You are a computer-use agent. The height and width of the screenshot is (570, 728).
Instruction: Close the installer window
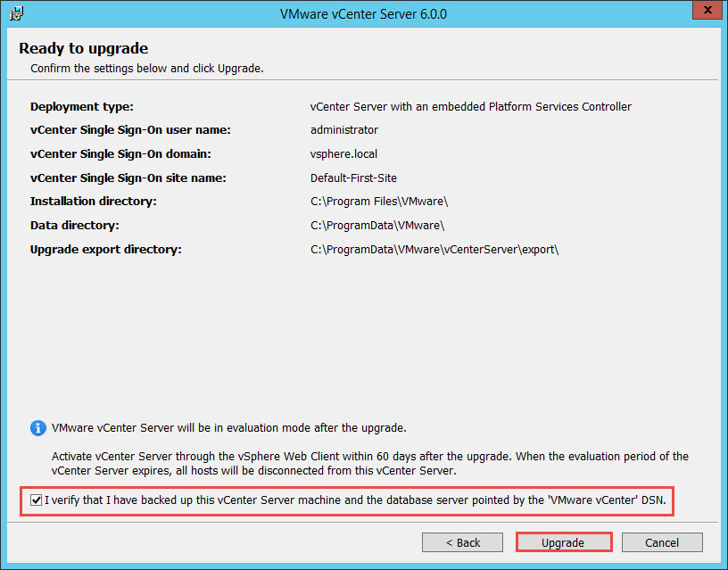[707, 10]
